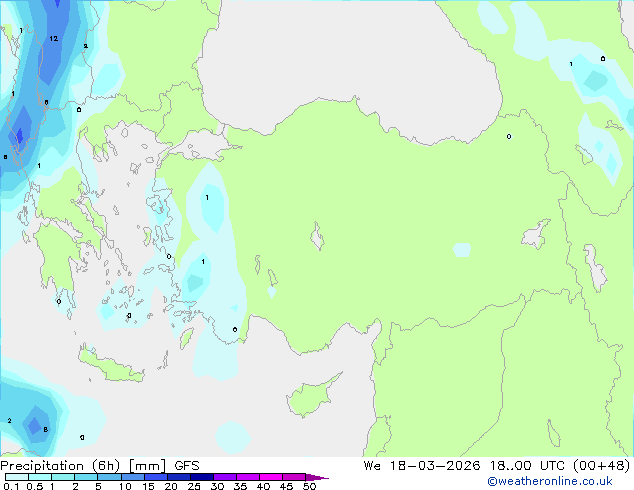Screen dimensions: 634x490
Task: Click the above-50 mm arrow tip of legend
Action: point(317,477)
